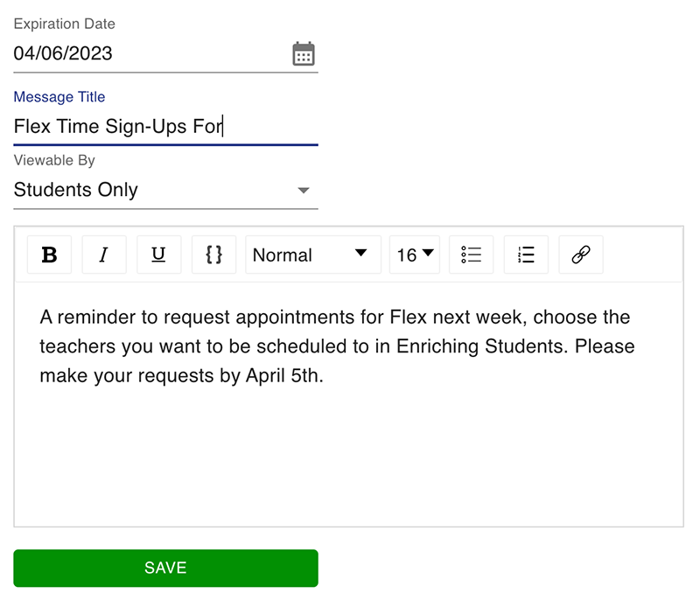
Task: Place cursor after April 5th. in editor
Action: click(325, 376)
